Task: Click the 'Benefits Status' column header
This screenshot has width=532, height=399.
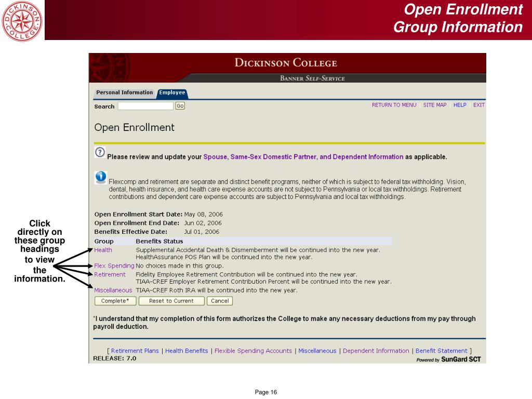Action: click(159, 241)
